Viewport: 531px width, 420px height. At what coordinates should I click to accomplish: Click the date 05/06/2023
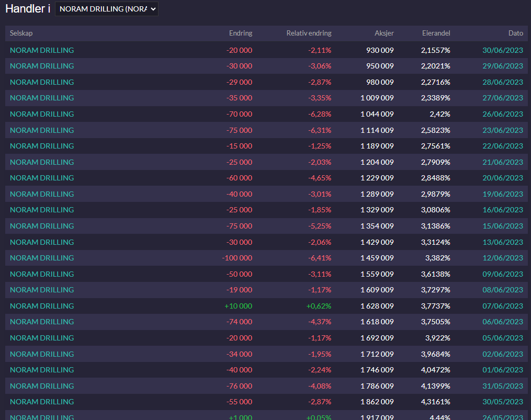click(503, 338)
